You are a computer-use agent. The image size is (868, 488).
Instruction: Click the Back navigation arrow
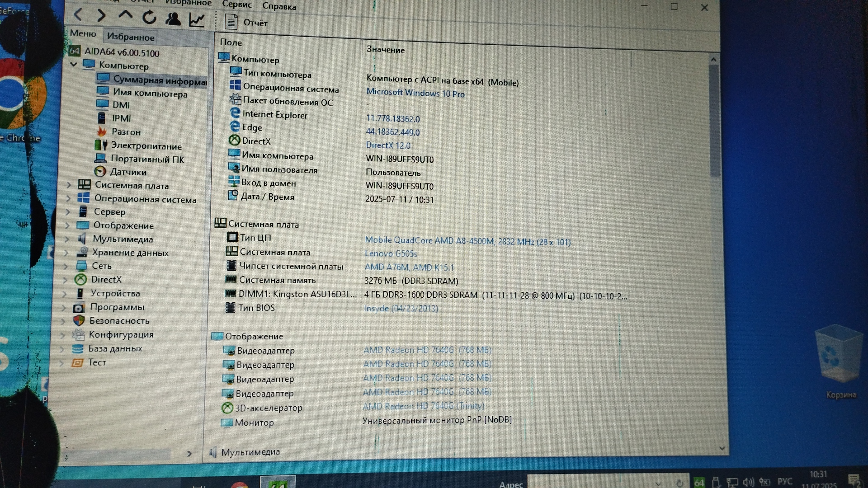tap(78, 15)
